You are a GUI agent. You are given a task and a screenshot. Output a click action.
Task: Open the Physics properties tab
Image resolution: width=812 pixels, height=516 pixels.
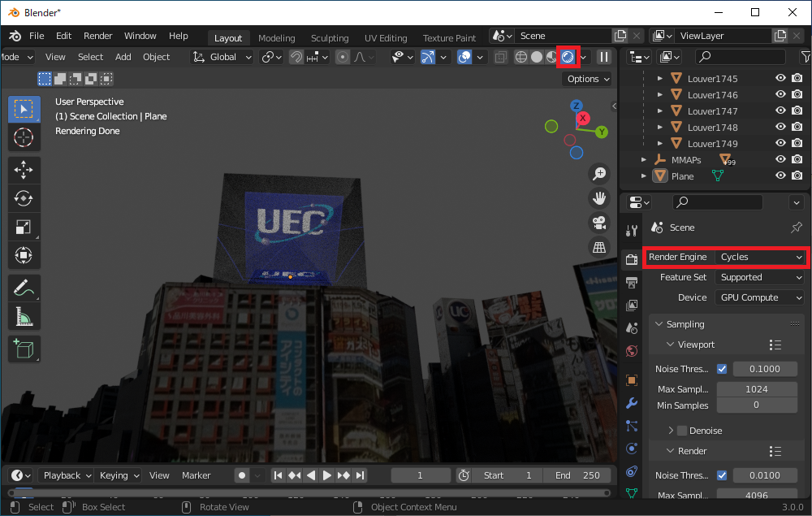(x=631, y=449)
